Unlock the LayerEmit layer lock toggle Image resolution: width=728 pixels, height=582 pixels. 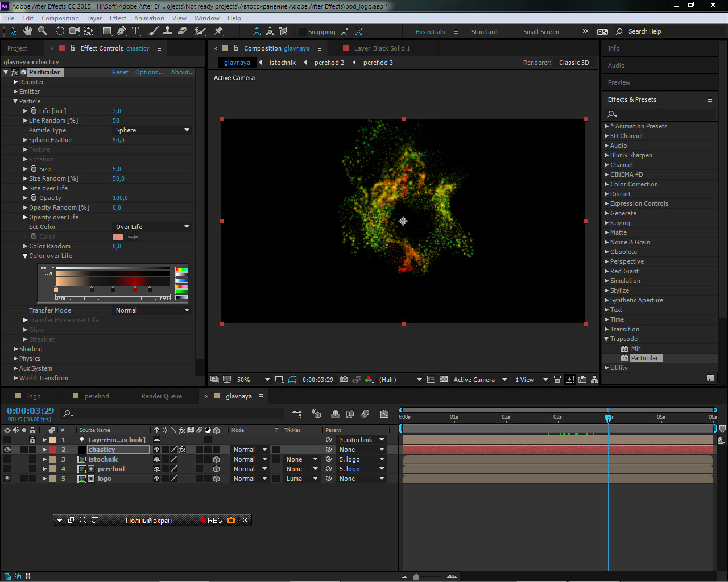click(32, 440)
